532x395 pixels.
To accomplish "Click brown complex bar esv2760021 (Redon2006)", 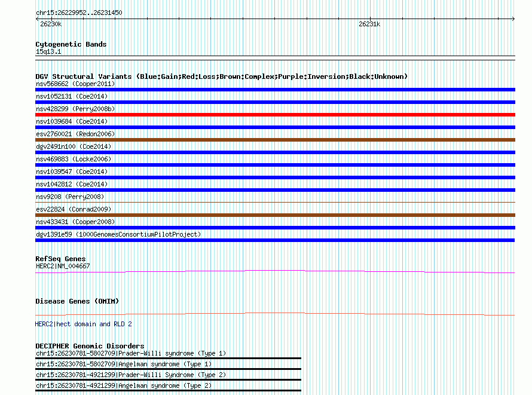I will tap(275, 140).
